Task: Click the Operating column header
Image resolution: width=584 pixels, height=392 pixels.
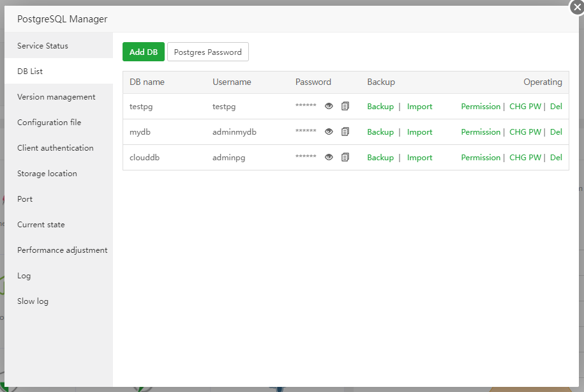Action: point(543,82)
